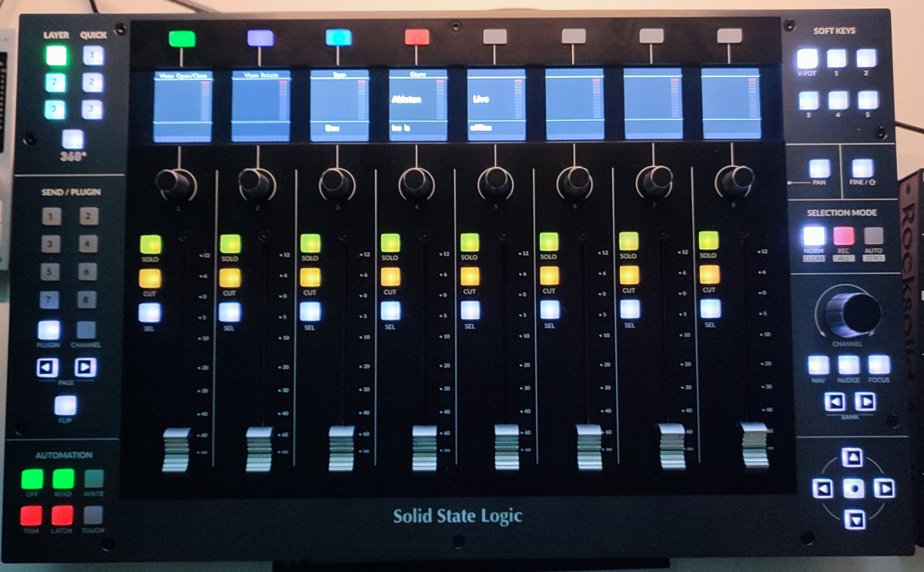Set automation to LATCH

click(63, 515)
